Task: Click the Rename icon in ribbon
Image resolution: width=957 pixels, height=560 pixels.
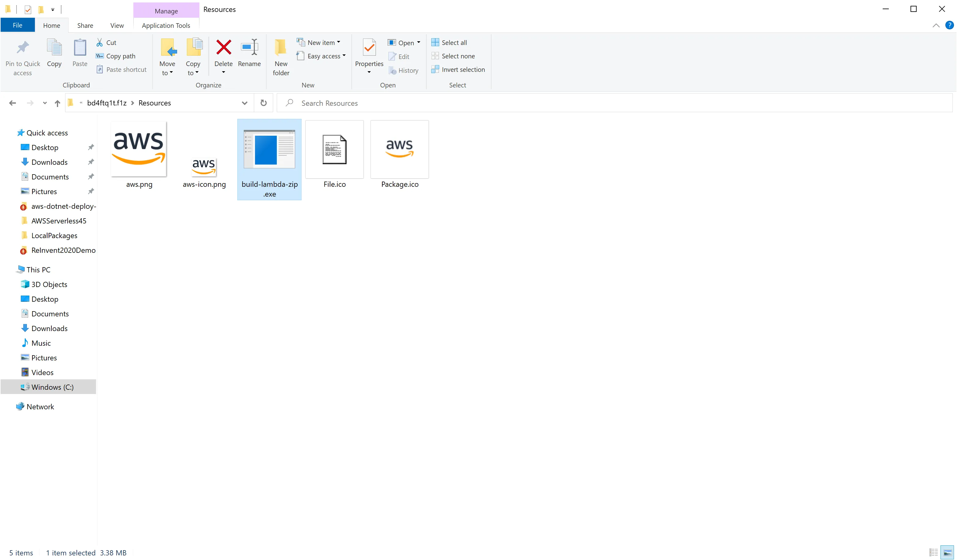Action: pos(249,48)
